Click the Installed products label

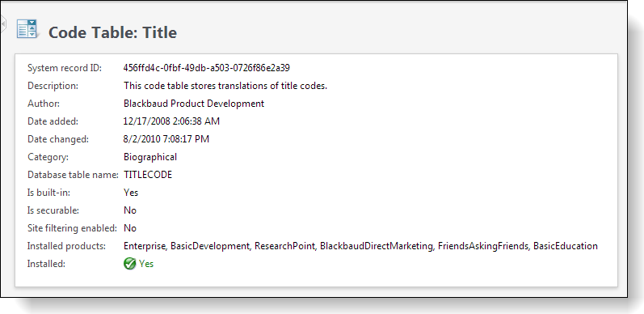66,246
